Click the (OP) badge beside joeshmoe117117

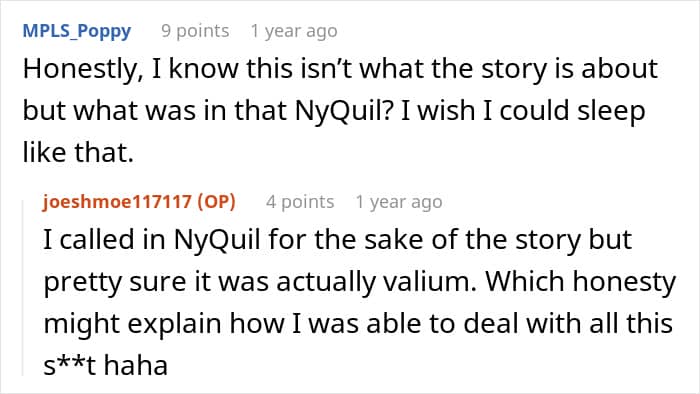[x=217, y=202]
